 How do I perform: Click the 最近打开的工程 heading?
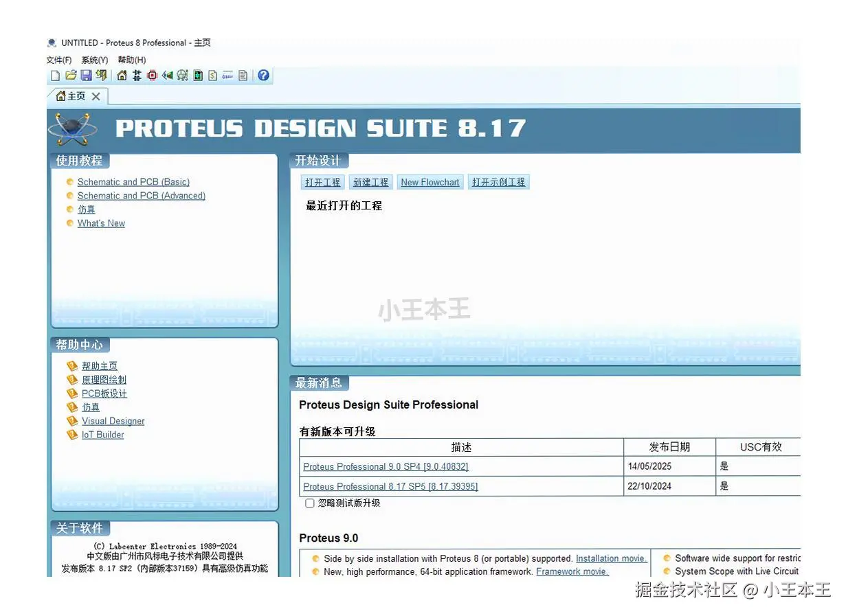344,205
